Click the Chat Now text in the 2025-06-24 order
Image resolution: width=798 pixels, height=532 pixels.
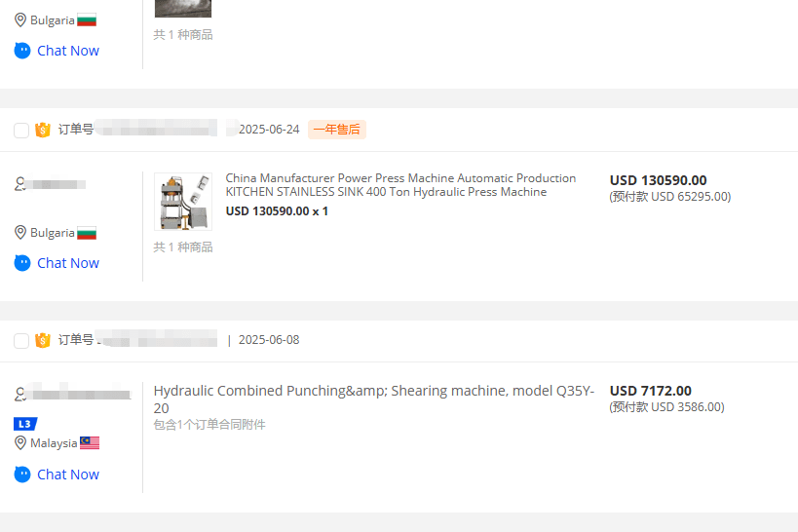point(68,263)
